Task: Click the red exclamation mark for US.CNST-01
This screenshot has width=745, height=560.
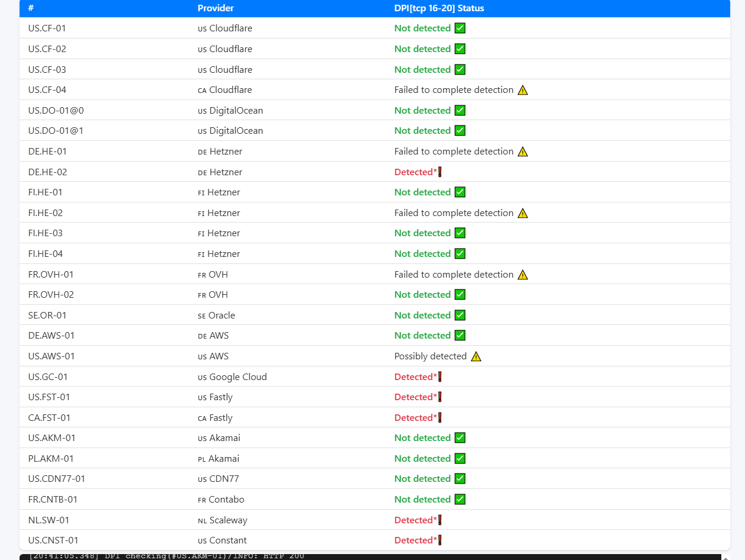Action: 440,540
